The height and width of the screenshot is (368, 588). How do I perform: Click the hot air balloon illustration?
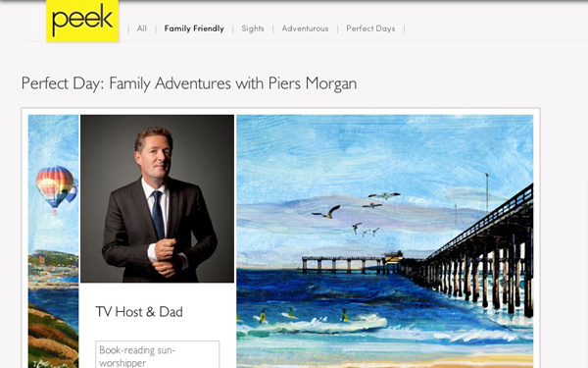pos(56,189)
